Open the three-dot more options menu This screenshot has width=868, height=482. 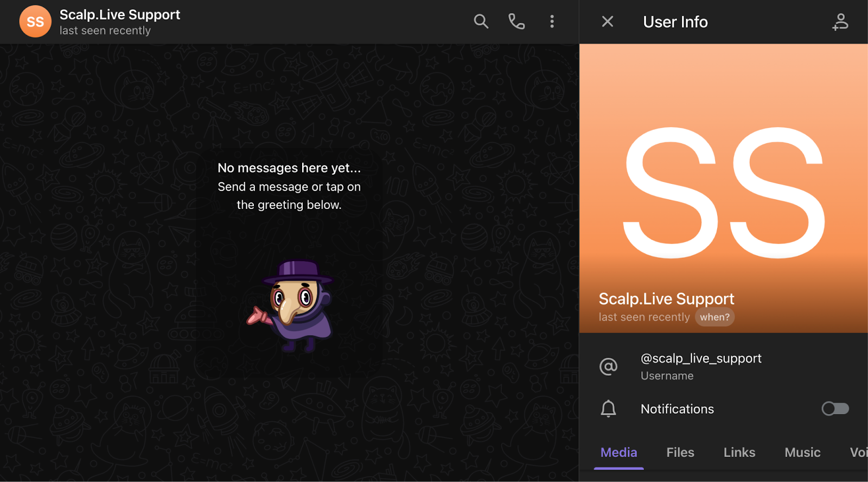(x=552, y=22)
